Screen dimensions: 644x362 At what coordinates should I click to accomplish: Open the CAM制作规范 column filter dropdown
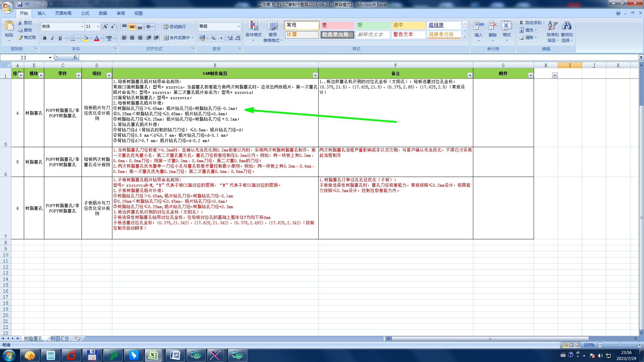tap(315, 75)
